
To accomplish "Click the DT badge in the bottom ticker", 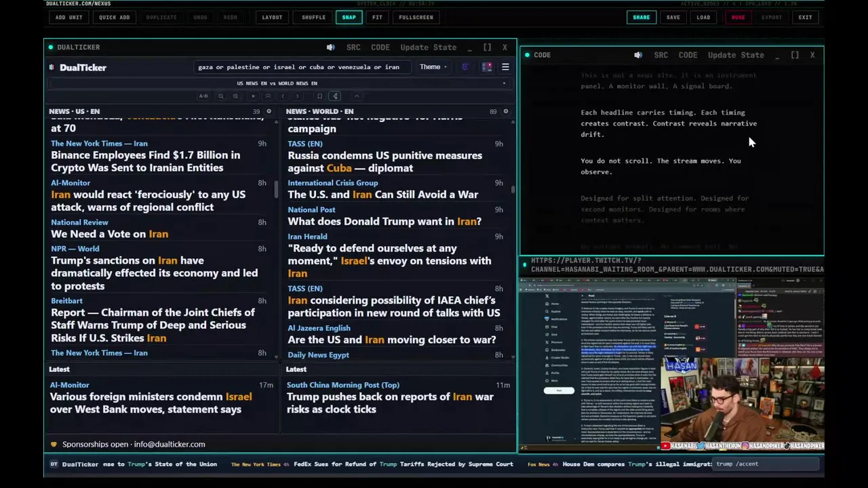I will 54,464.
